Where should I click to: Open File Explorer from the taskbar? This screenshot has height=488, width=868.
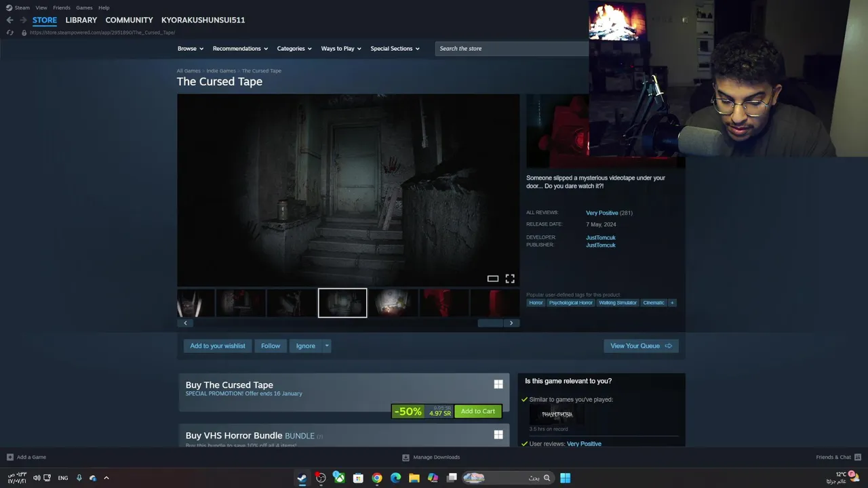(414, 478)
